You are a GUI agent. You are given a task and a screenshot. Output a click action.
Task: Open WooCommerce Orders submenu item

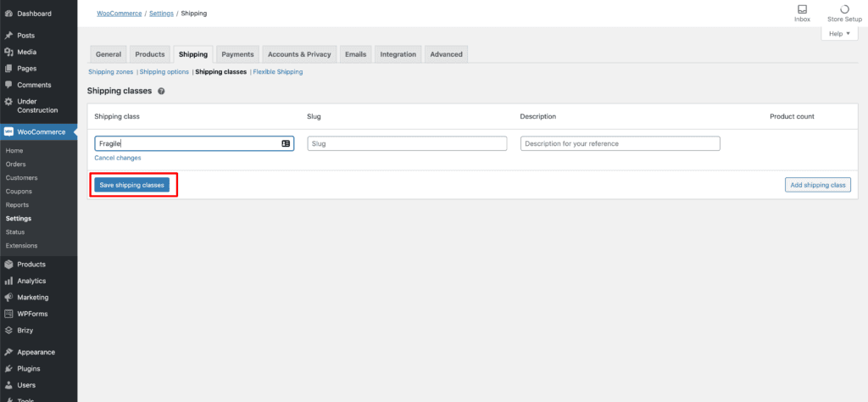[15, 165]
